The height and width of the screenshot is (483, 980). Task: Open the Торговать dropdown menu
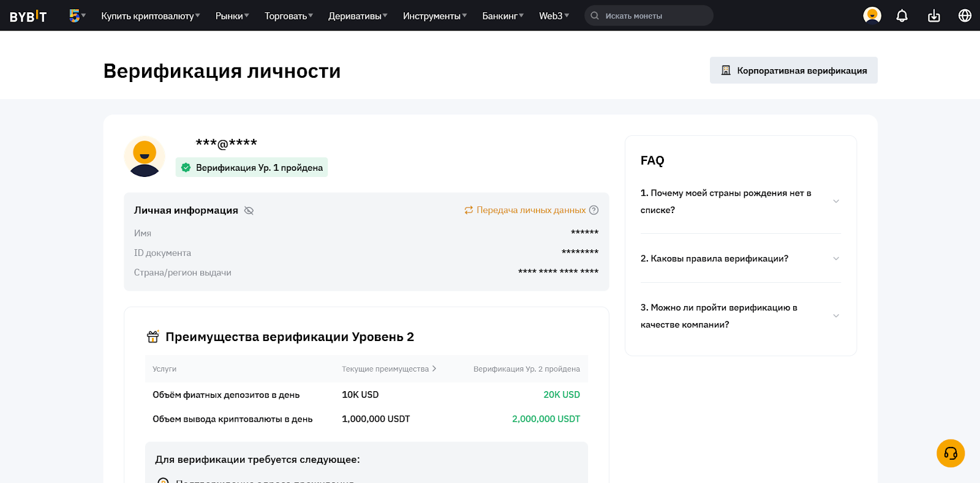point(288,16)
